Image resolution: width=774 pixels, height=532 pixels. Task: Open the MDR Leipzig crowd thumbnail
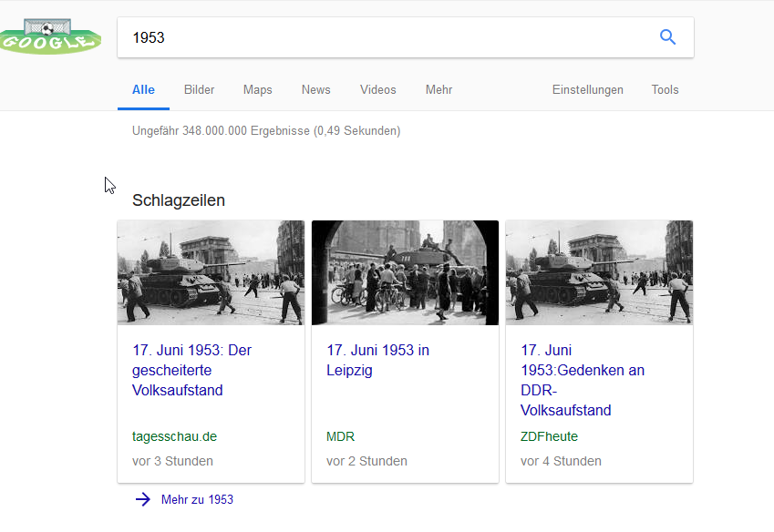(405, 272)
